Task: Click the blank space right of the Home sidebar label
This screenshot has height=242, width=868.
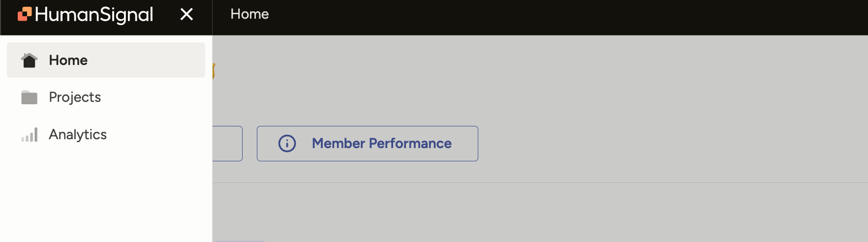Action: (x=148, y=60)
